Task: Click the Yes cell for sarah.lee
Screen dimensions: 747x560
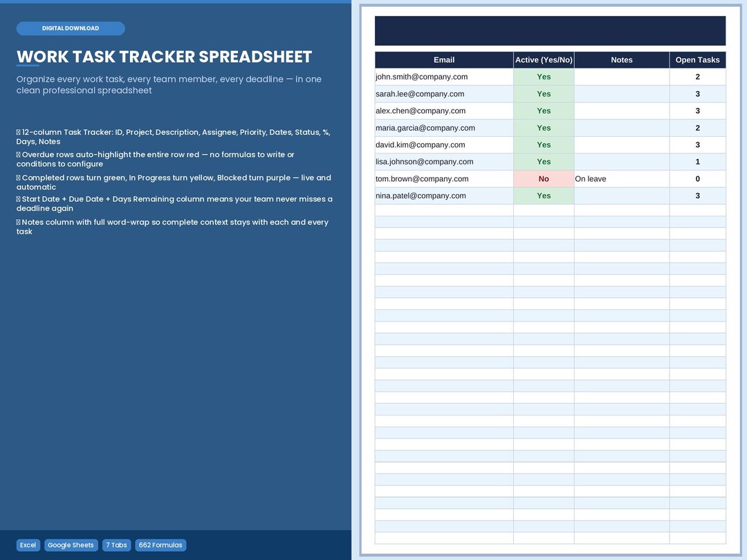Action: (544, 94)
